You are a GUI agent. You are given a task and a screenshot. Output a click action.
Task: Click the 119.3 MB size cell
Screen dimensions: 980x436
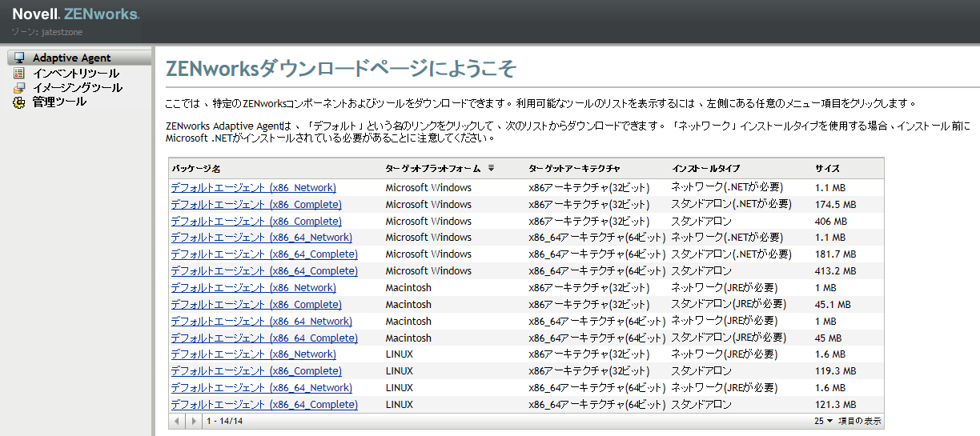click(x=835, y=371)
